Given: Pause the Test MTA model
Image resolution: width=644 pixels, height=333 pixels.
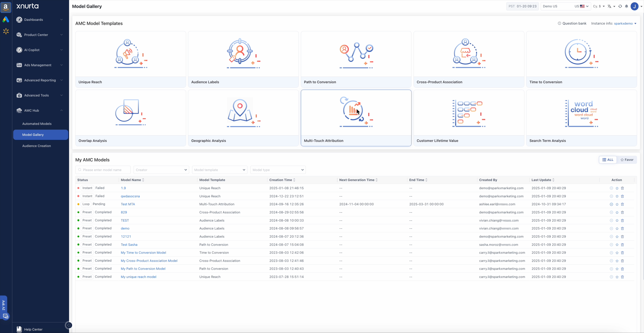Looking at the screenshot, I should pyautogui.click(x=611, y=204).
